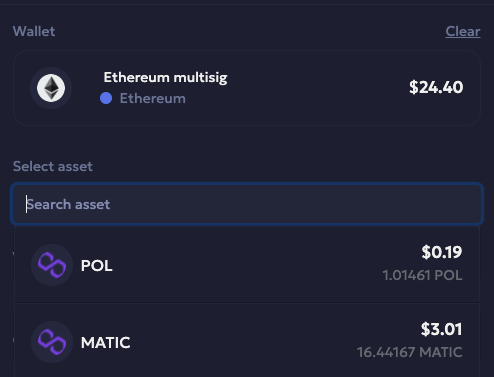
Task: Click the $3.01 MATIC value
Action: coord(441,329)
